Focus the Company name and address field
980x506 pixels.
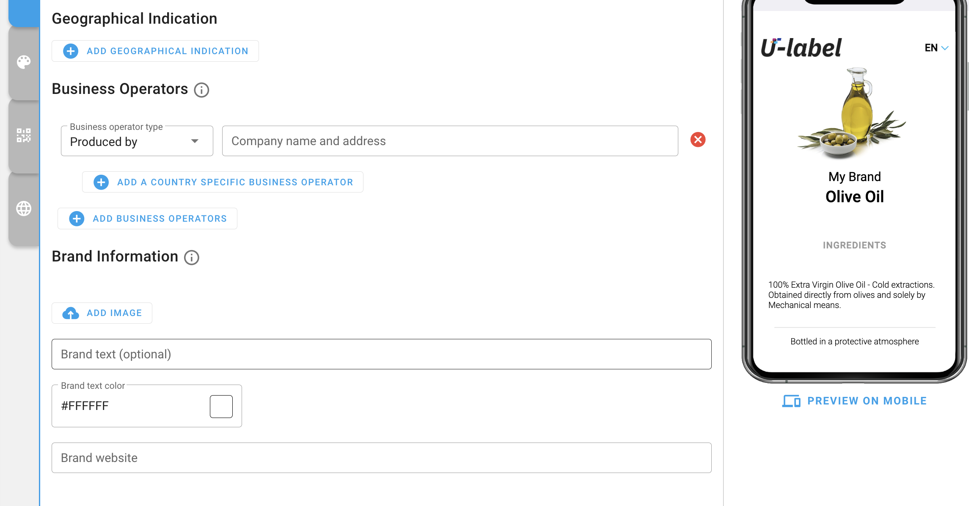(x=450, y=141)
